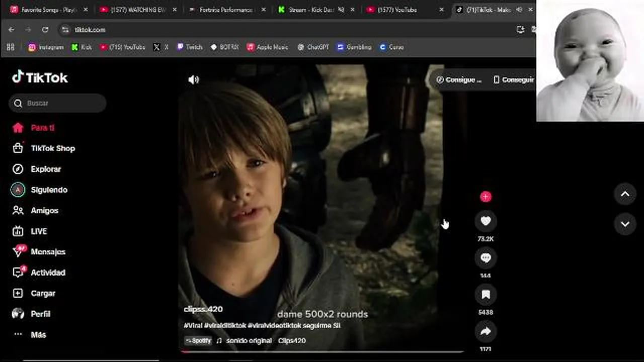The width and height of the screenshot is (644, 362).
Task: Share the video with arrow icon
Action: tap(486, 331)
